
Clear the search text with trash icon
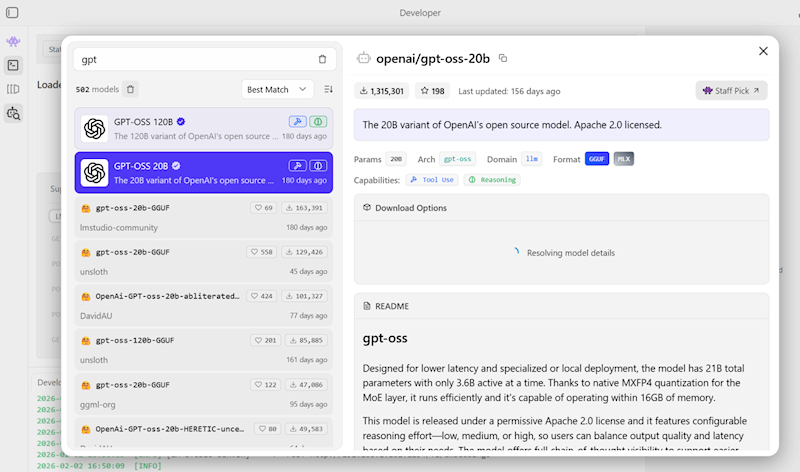322,60
